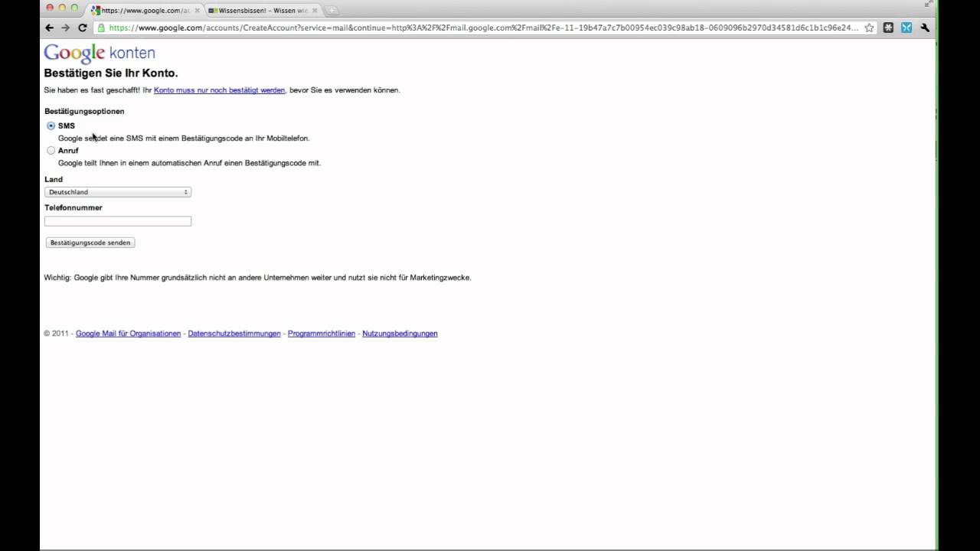
Task: Click the Google konten logo
Action: [100, 53]
